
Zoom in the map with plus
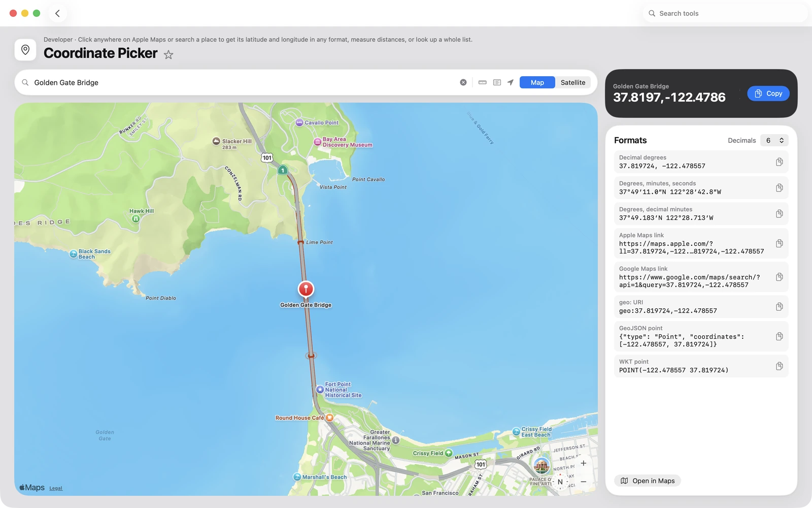pos(584,463)
